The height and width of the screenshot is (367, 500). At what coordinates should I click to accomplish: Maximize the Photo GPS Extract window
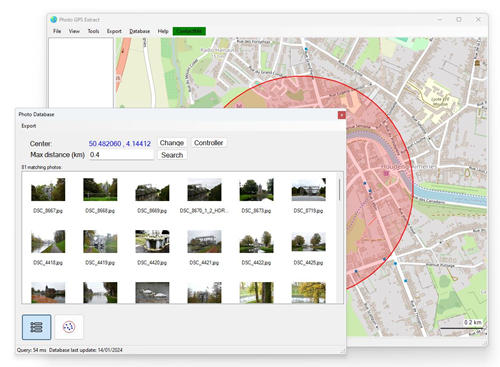(459, 20)
